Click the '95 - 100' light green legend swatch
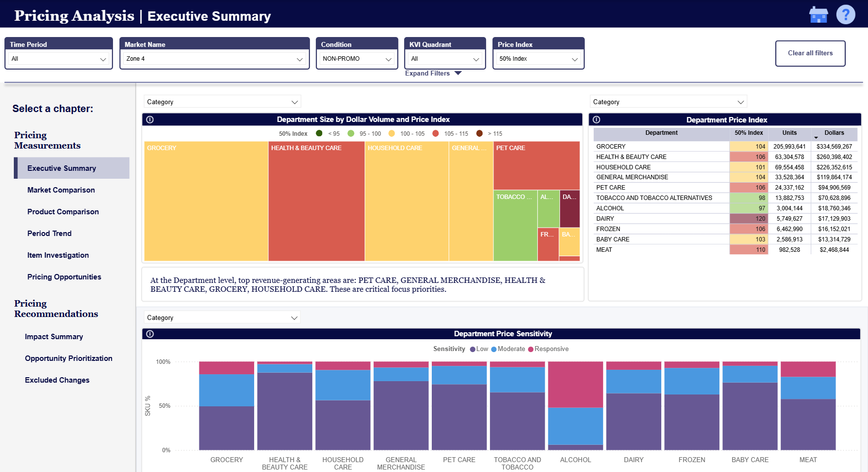Screen dimensions: 868x472 [x=351, y=133]
